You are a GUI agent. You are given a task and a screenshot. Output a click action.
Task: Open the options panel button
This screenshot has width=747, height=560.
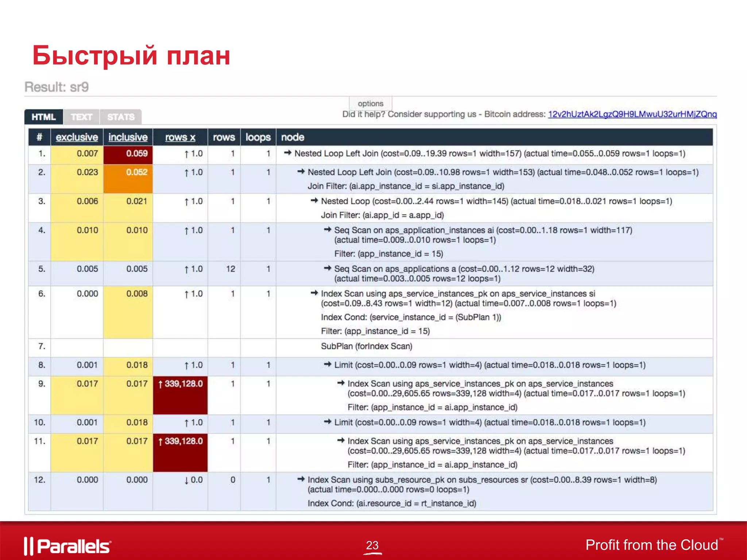(x=371, y=104)
